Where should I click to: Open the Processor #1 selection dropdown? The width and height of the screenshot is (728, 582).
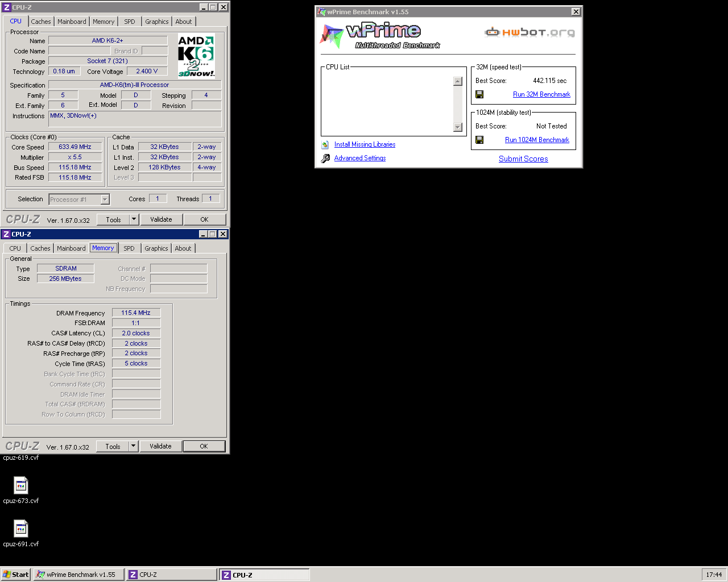pos(105,199)
